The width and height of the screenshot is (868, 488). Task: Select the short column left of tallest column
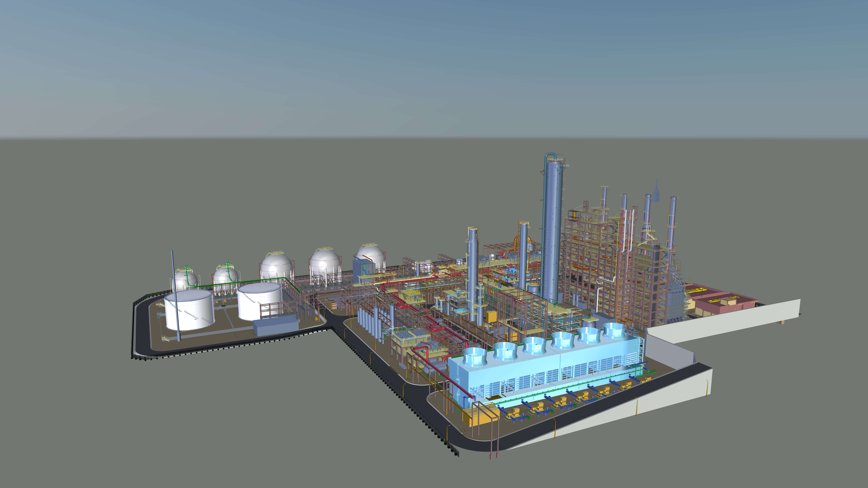[523, 256]
